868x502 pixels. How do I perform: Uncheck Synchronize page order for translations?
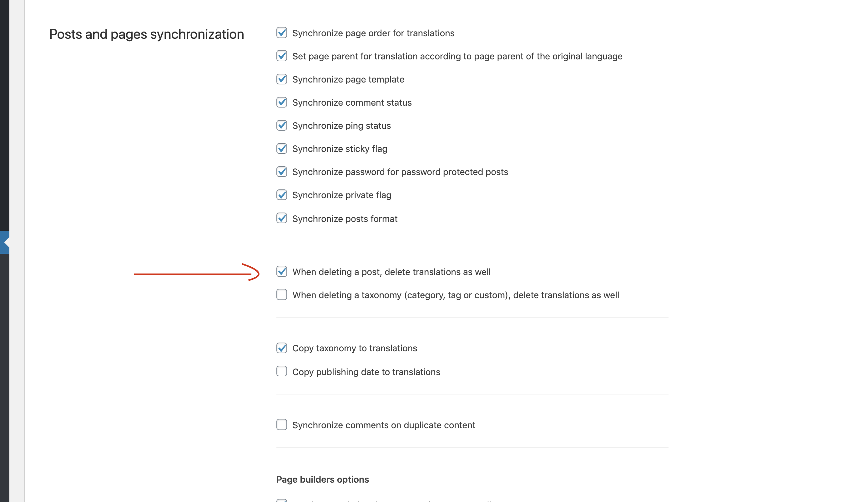[x=281, y=33]
